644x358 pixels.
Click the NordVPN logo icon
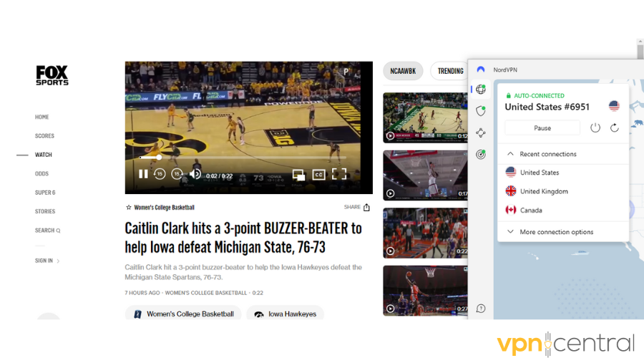tap(481, 69)
